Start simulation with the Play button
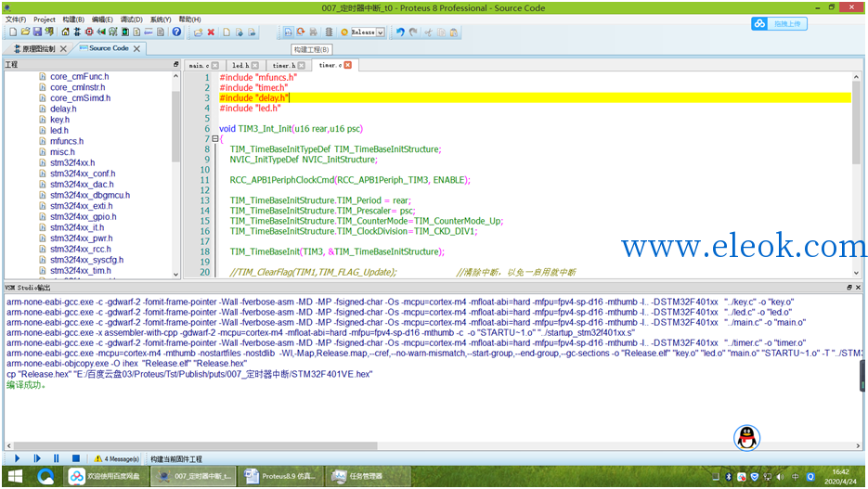 click(x=17, y=458)
